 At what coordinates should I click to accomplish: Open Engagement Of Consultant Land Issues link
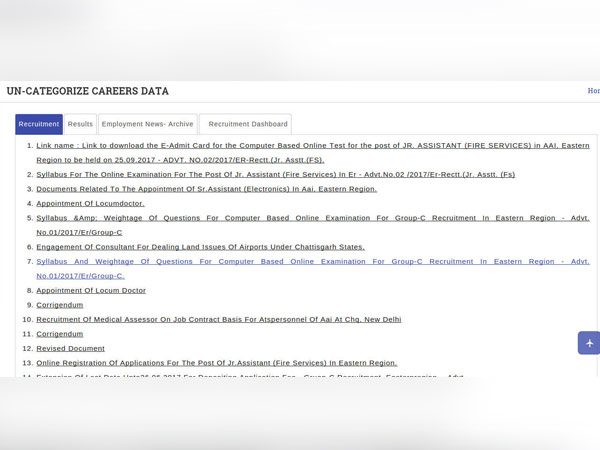(201, 247)
